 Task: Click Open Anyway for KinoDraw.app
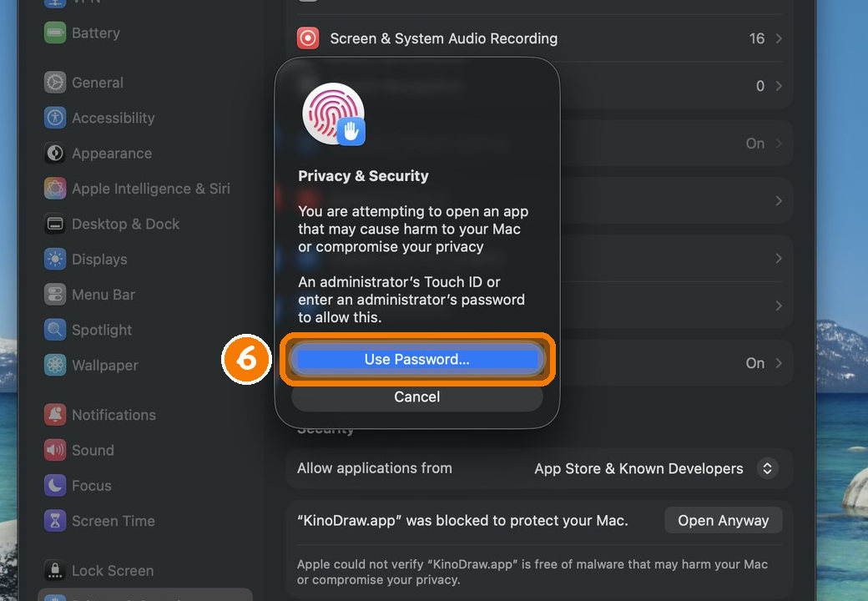pos(723,520)
